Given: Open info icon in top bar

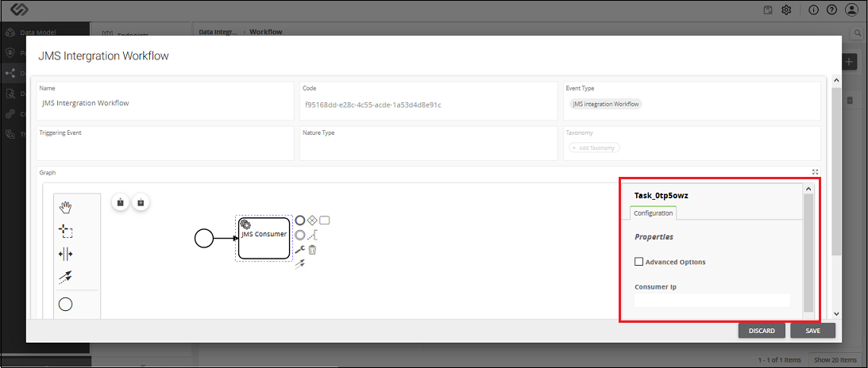Looking at the screenshot, I should coord(813,10).
